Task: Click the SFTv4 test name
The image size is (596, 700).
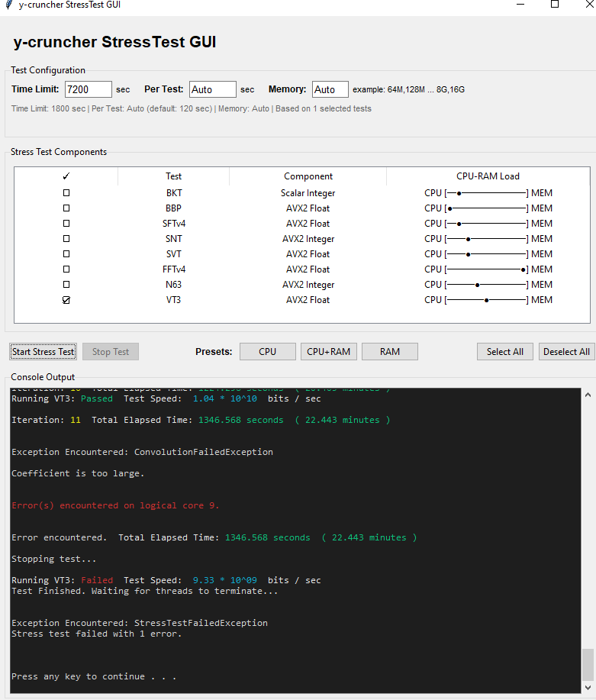Action: click(174, 223)
